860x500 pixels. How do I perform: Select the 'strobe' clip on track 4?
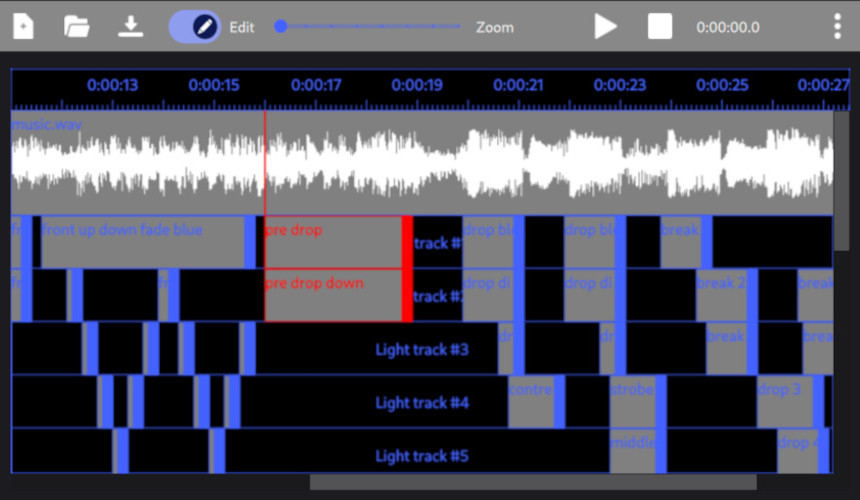click(x=632, y=402)
